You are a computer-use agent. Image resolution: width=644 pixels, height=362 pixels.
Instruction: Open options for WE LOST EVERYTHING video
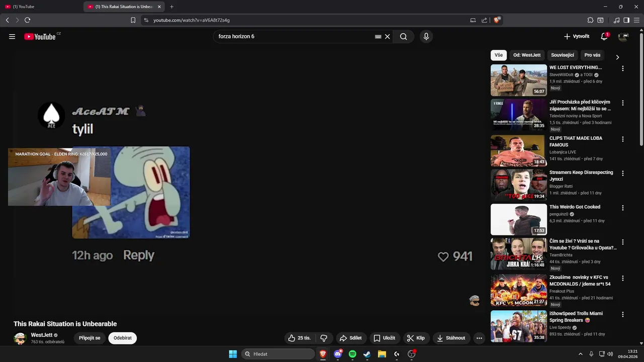coord(622,68)
